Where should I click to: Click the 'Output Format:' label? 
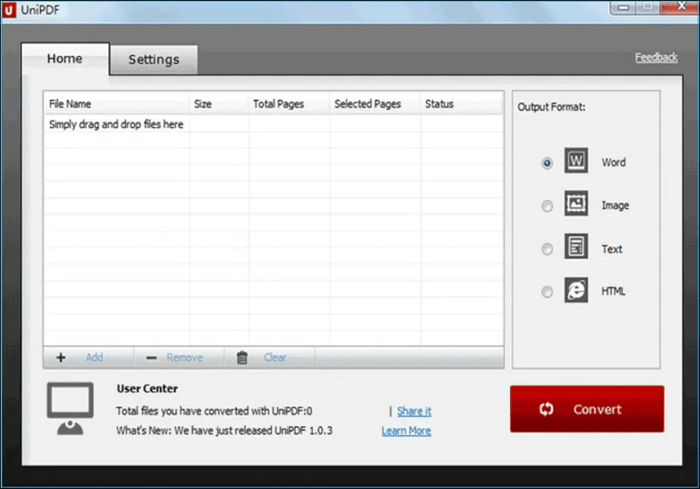[551, 107]
